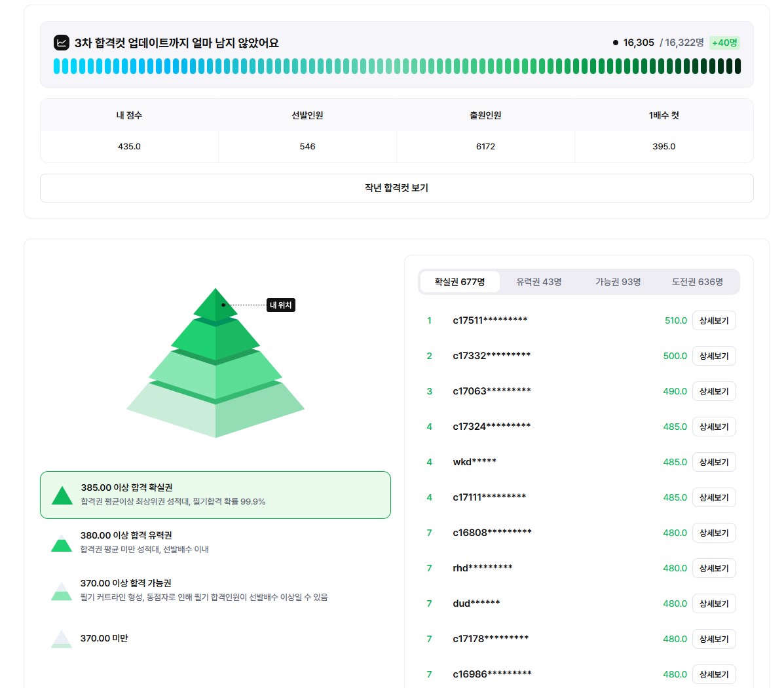Screen dimensions: 784x688
Task: Click the 395.0 cut value
Action: (x=664, y=147)
